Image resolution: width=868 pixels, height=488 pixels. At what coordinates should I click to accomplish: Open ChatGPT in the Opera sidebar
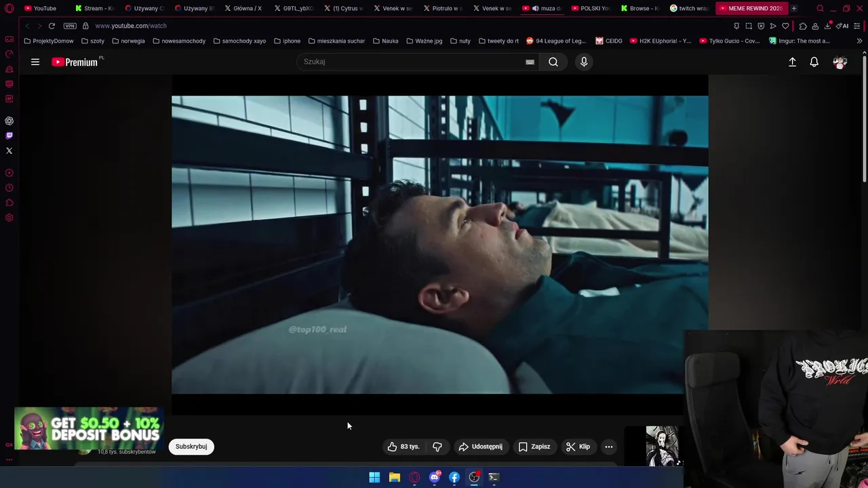(x=9, y=121)
